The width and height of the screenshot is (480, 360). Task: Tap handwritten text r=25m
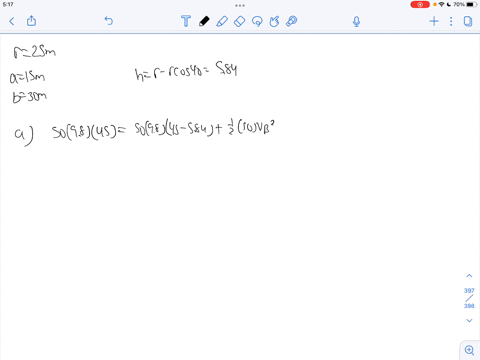coord(34,52)
